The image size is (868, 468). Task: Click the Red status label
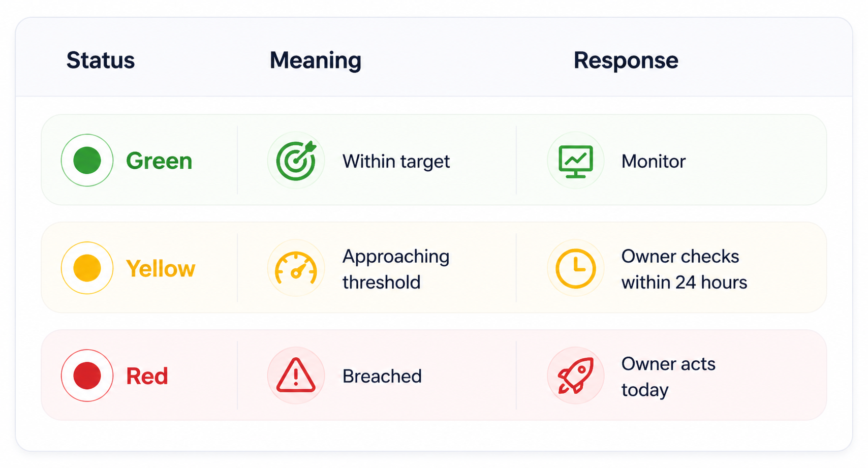[x=147, y=377]
